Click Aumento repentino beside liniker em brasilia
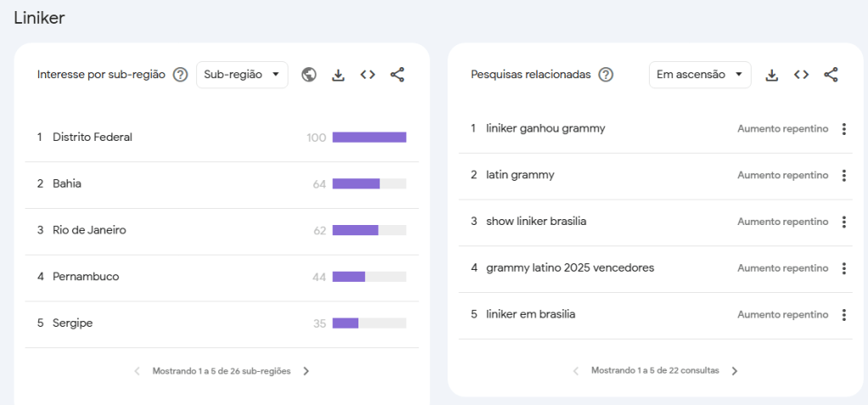868x405 pixels. click(x=783, y=315)
